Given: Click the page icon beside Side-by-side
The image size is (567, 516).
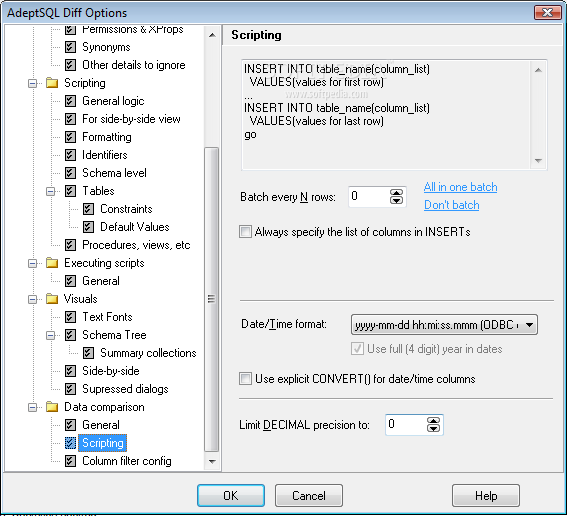Looking at the screenshot, I should point(70,371).
